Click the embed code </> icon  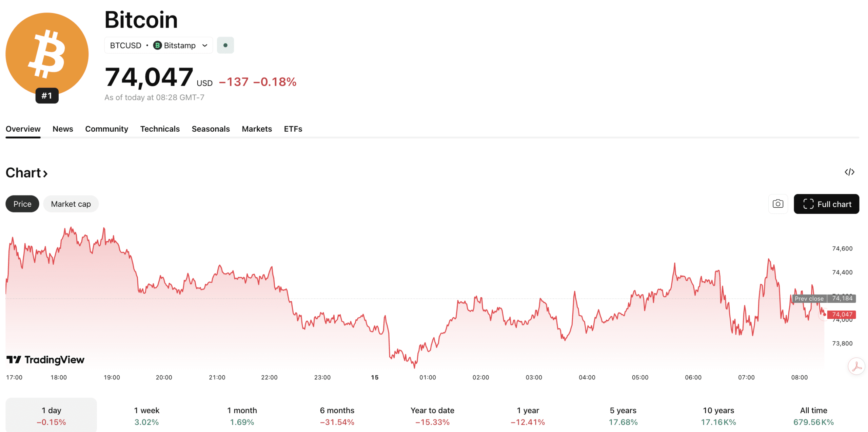click(849, 172)
